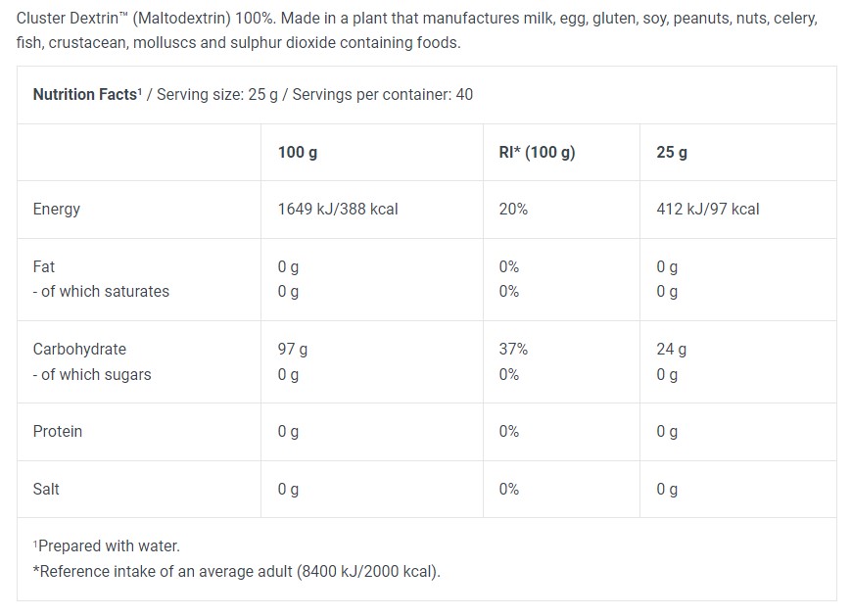Viewport: 851px width, 616px height.
Task: Click the 1649 kJ/388 kcal energy value
Action: pos(338,209)
